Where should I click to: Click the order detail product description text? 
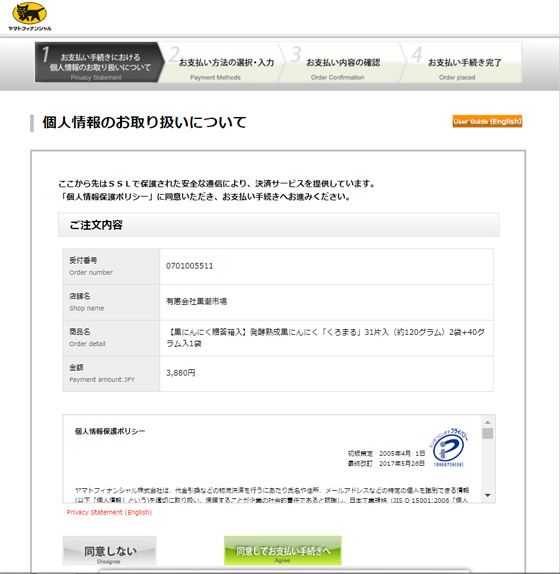pos(325,338)
